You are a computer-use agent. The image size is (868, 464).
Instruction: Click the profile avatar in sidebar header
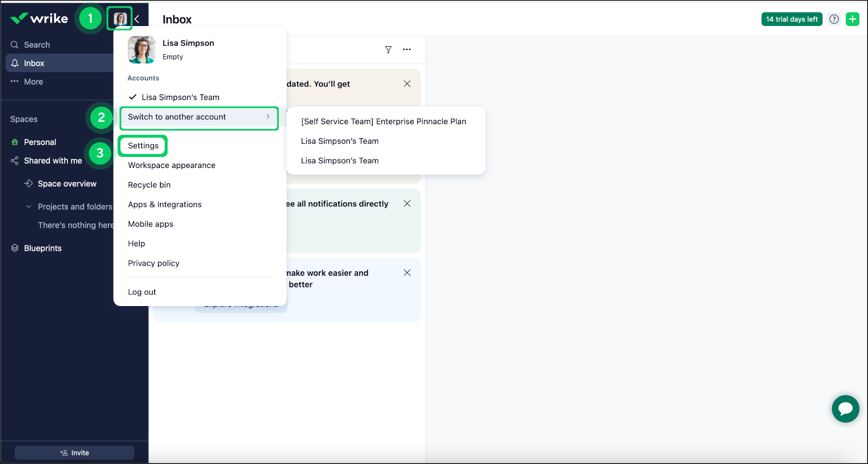(120, 19)
